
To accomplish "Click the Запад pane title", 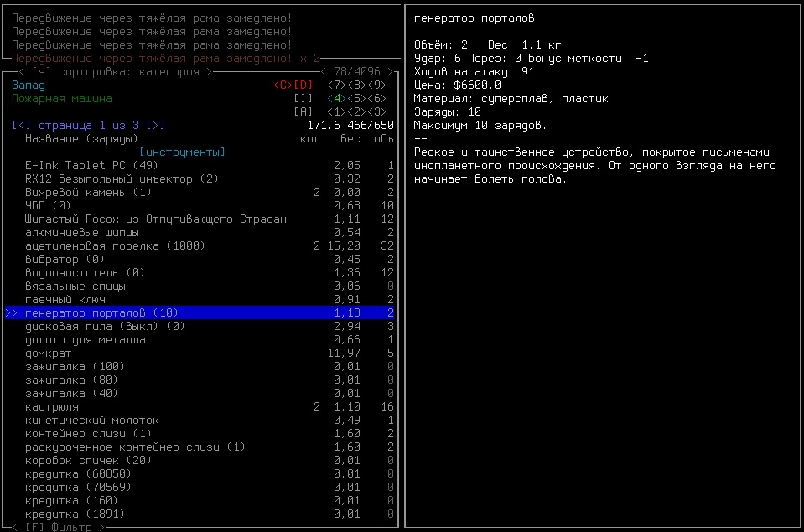I will pyautogui.click(x=29, y=85).
